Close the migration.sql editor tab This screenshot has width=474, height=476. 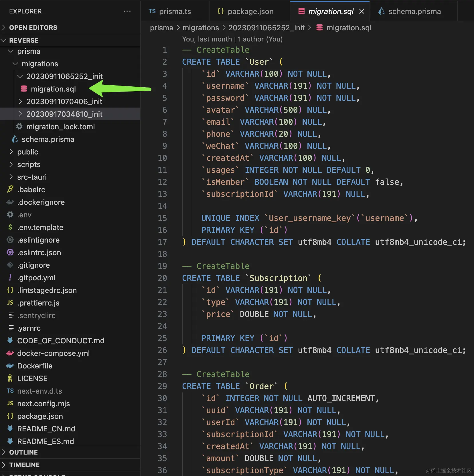pyautogui.click(x=362, y=11)
